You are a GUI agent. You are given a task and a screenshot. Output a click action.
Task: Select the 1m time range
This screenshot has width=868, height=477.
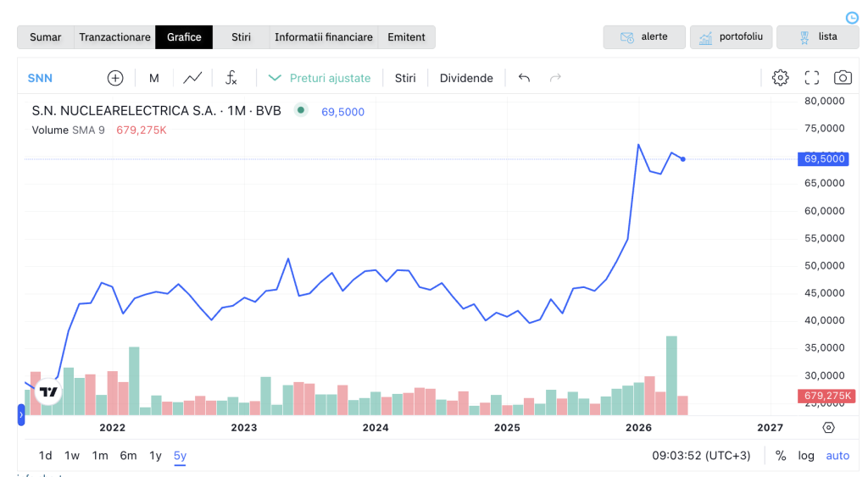tap(100, 456)
